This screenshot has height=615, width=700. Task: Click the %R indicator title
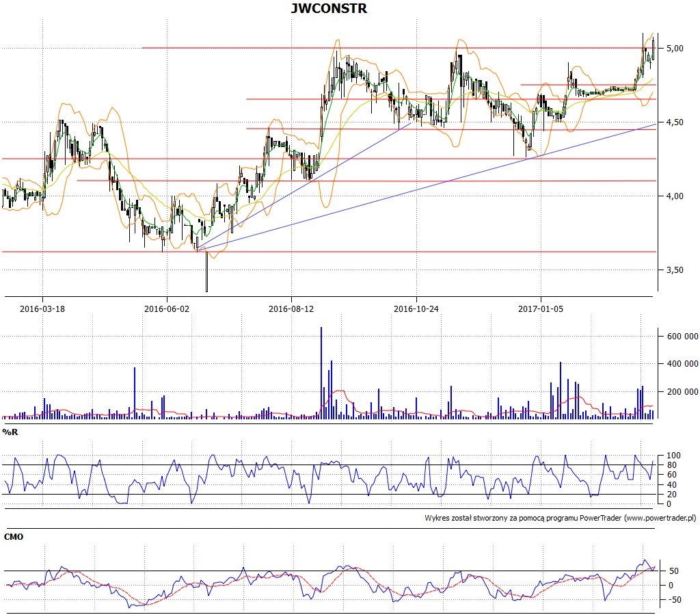pos(10,432)
